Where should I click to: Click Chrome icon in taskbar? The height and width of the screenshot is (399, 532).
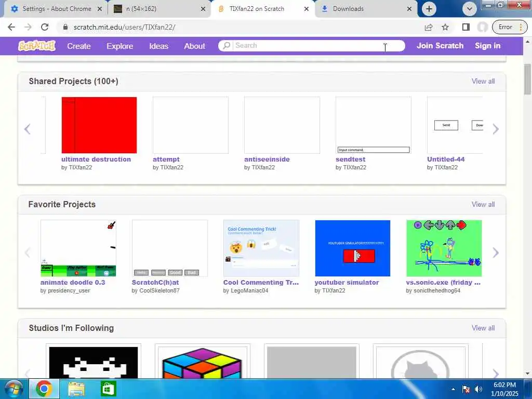click(44, 389)
